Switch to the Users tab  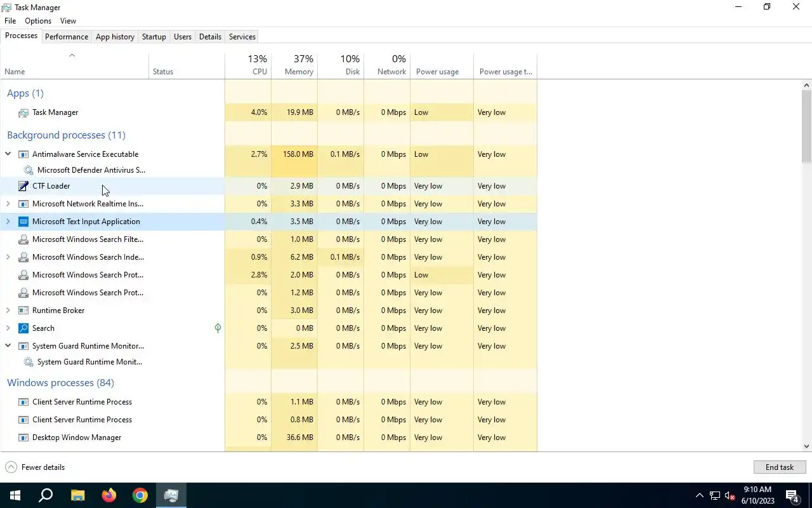[183, 37]
